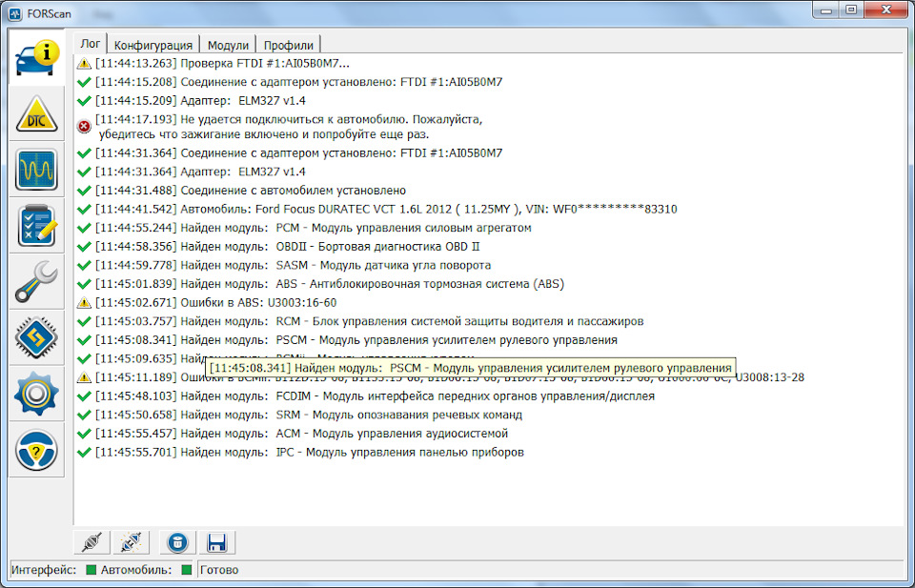Screen dimensions: 915x588
Task: Open the tests checklist section
Action: pyautogui.click(x=36, y=226)
